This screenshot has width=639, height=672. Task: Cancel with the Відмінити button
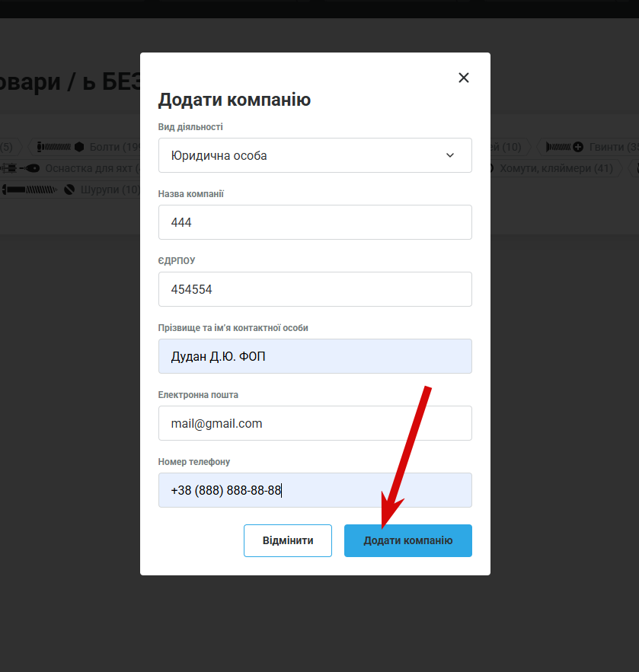[288, 540]
